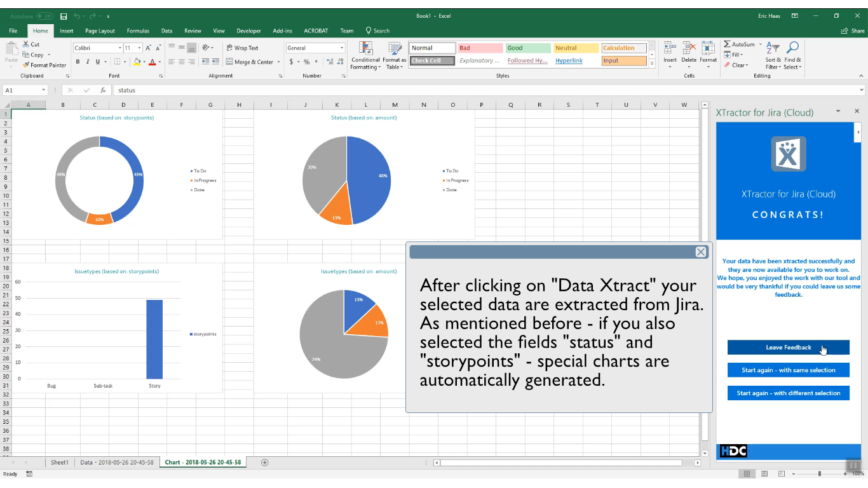Switch to Page Layout view in status bar
Viewport: 868px width, 488px height.
tap(764, 474)
